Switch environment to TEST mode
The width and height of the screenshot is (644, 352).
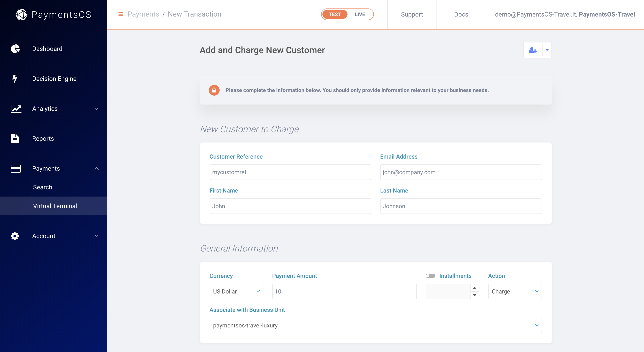pyautogui.click(x=335, y=14)
